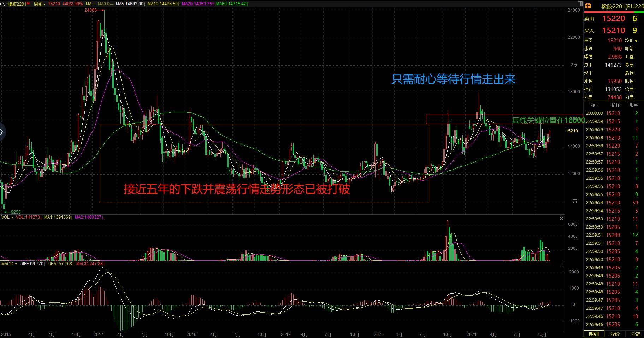Click the 总手 value 141273

pos(613,65)
